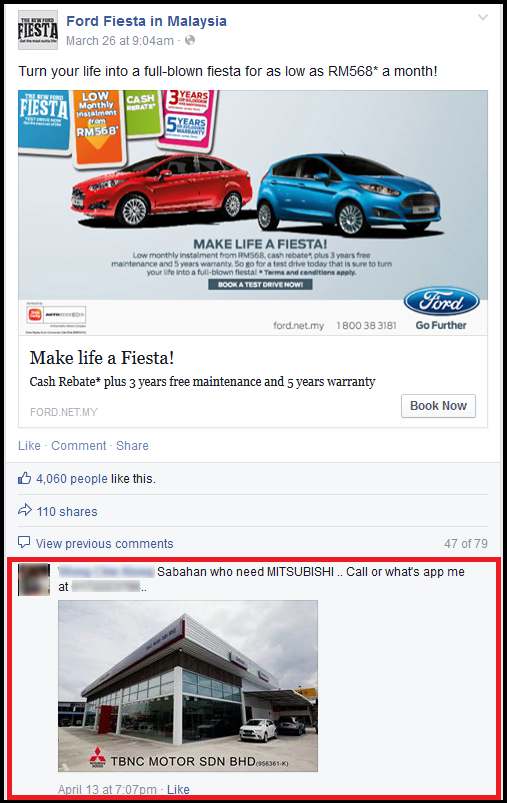The image size is (507, 803).
Task: Open the Ford Fiesta in Malaysia page
Action: pyautogui.click(x=146, y=21)
